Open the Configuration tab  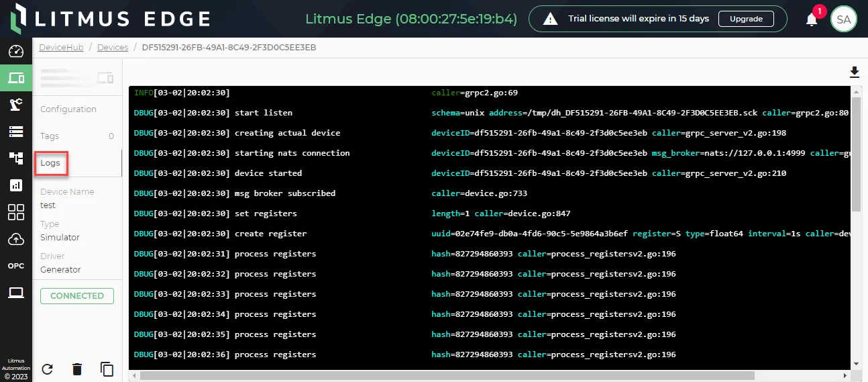tap(68, 109)
